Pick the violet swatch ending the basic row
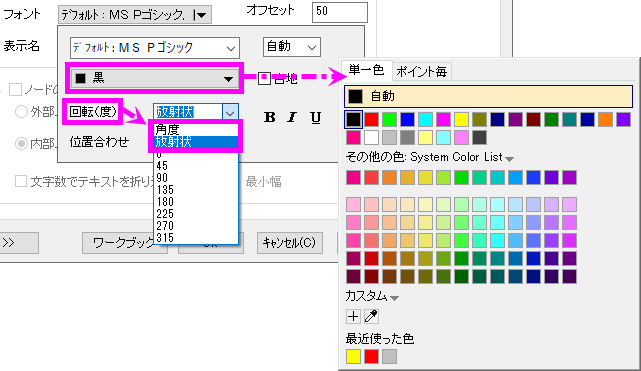 623,119
